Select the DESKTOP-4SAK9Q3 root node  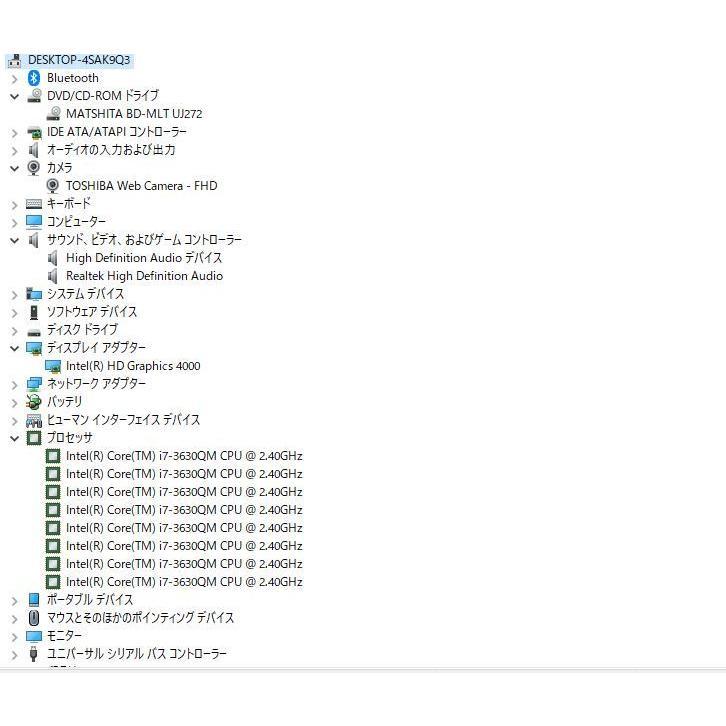(78, 60)
